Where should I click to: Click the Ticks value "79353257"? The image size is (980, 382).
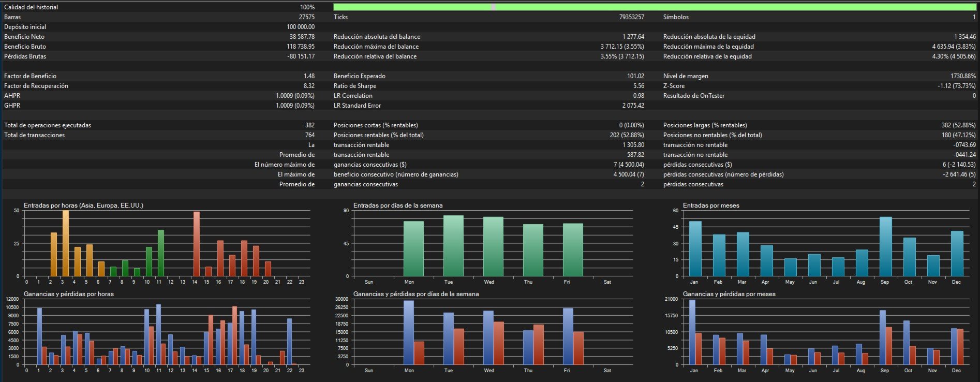[x=632, y=17]
